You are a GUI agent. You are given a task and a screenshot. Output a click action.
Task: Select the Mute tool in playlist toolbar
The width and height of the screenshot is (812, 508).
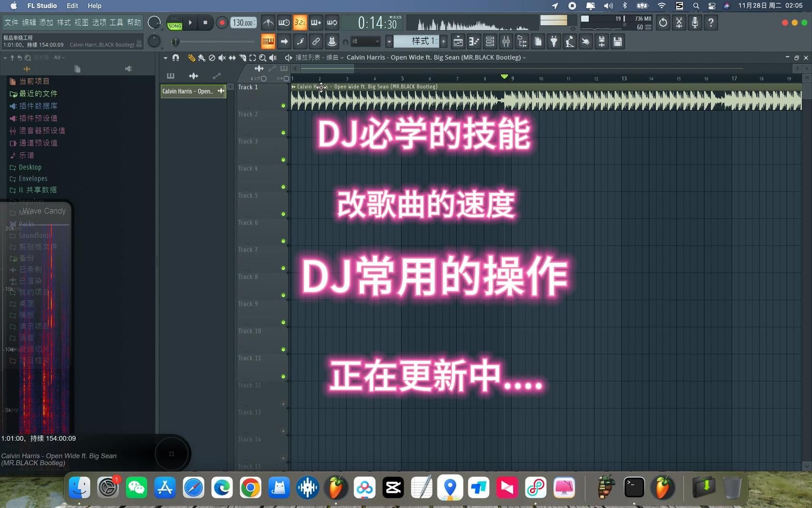pos(222,57)
